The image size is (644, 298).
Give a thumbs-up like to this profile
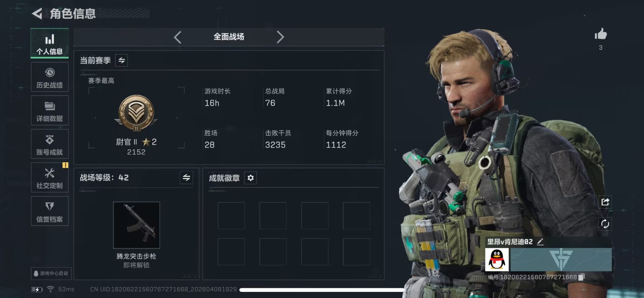click(x=600, y=34)
